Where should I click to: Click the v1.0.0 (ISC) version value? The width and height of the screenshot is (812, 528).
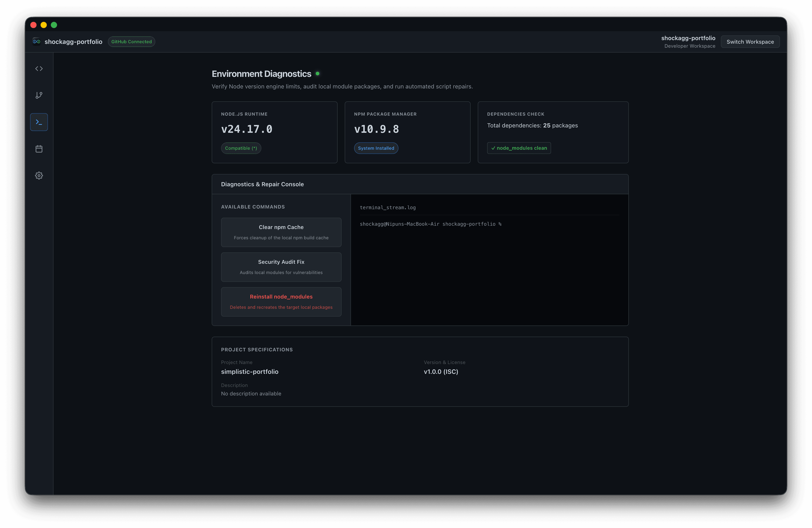(x=441, y=371)
